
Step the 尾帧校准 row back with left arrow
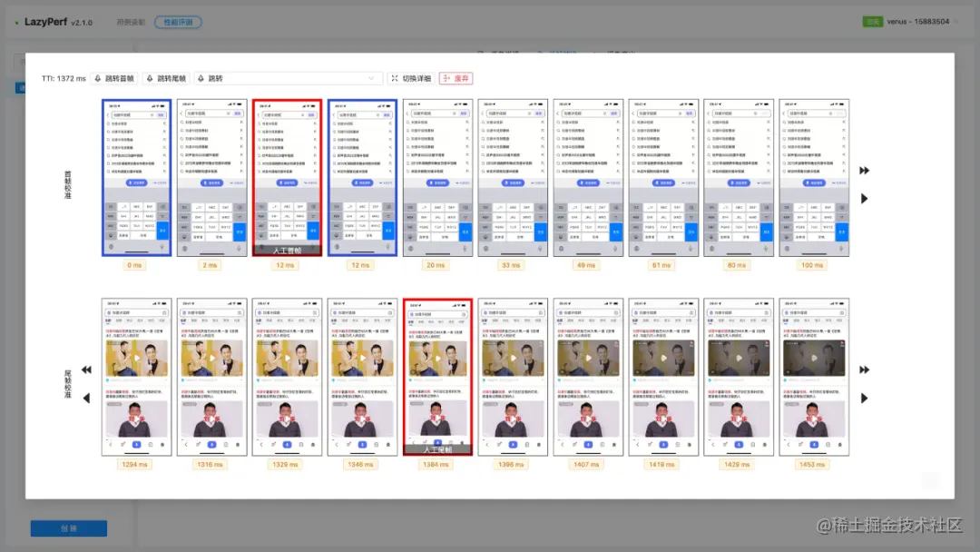(86, 399)
